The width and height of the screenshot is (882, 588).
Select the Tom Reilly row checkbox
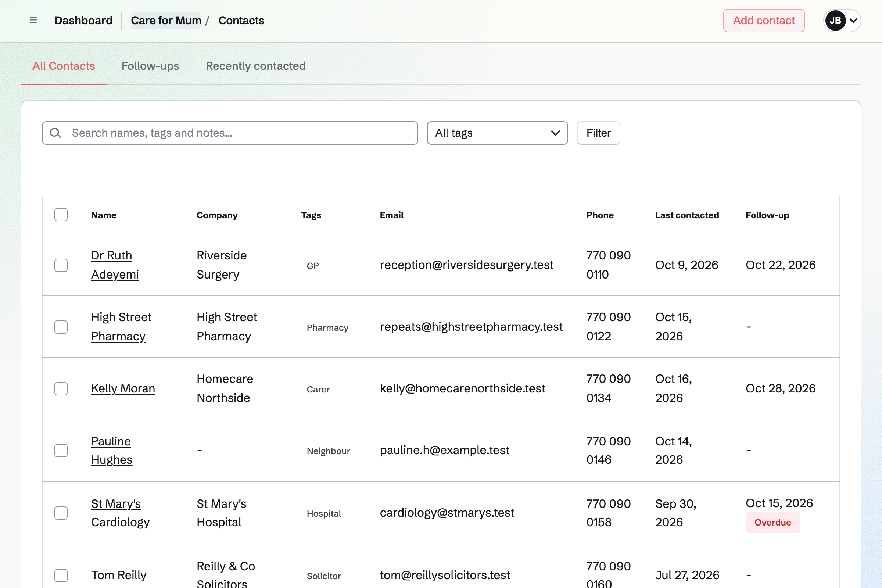click(x=61, y=575)
